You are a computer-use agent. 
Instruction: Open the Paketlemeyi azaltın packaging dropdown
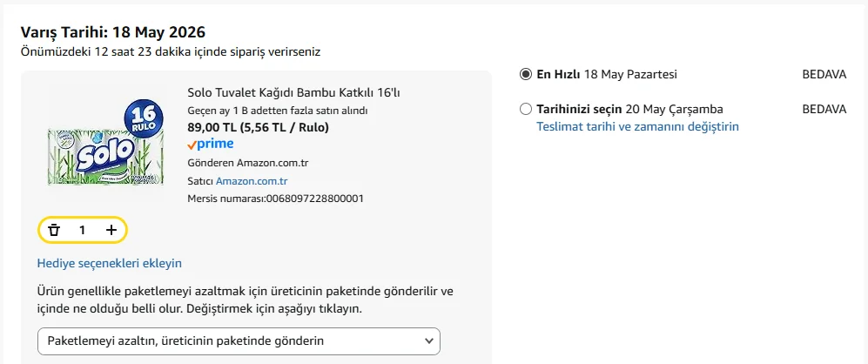(x=239, y=341)
